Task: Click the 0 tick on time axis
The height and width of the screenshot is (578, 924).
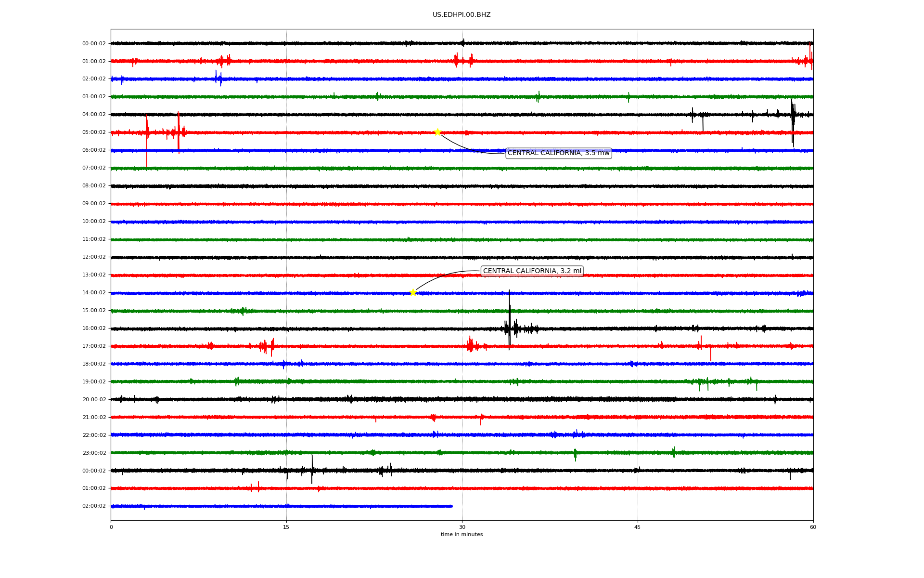Action: 111,527
